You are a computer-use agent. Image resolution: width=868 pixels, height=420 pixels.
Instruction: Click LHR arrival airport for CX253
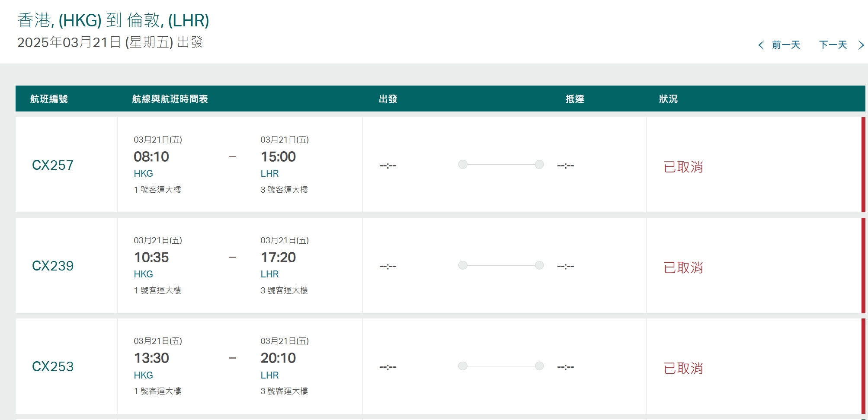coord(269,375)
